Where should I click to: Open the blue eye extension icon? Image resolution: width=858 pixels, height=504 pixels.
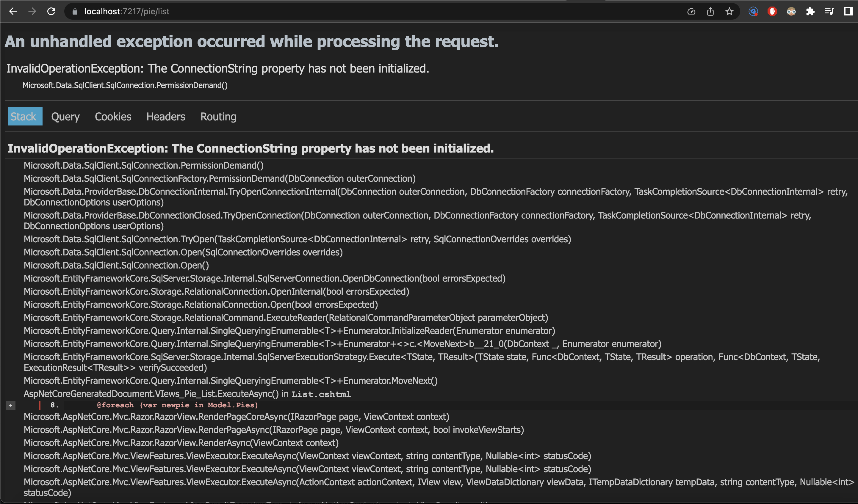(753, 12)
